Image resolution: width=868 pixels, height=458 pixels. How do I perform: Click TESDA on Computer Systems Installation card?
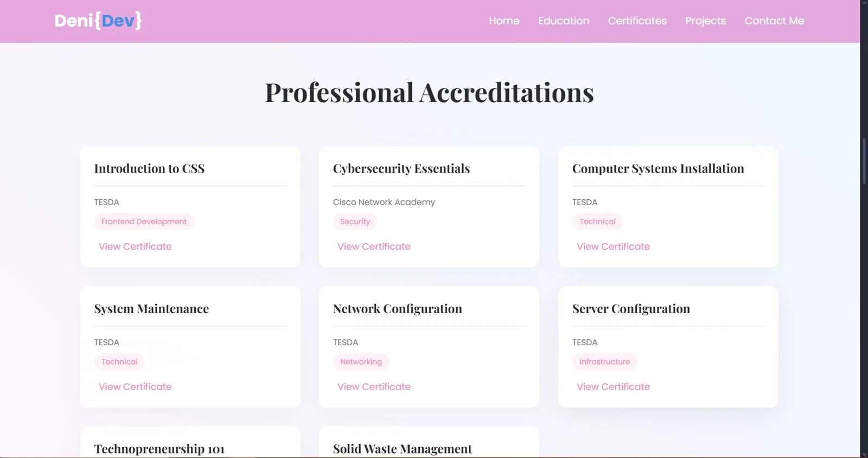click(585, 202)
